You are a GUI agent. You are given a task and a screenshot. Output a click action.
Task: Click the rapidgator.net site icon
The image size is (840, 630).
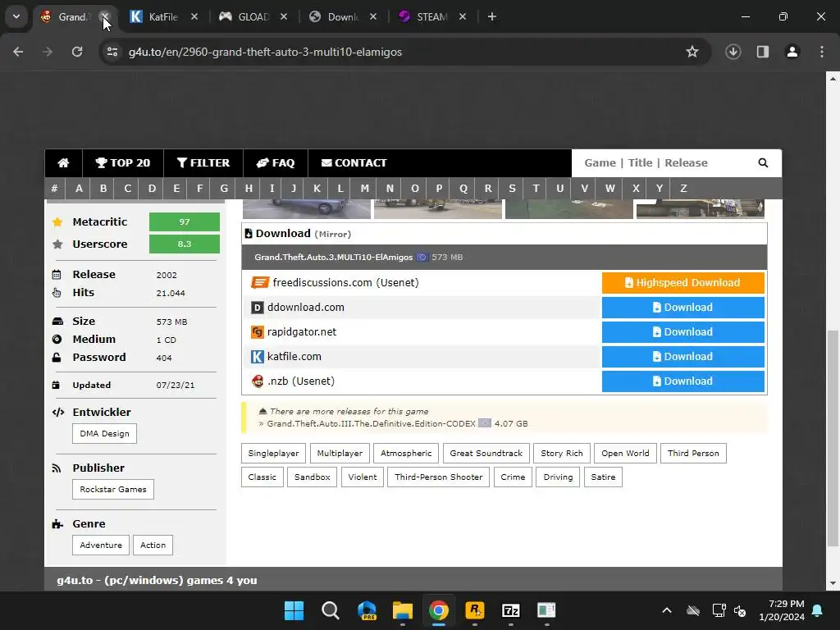pos(257,332)
